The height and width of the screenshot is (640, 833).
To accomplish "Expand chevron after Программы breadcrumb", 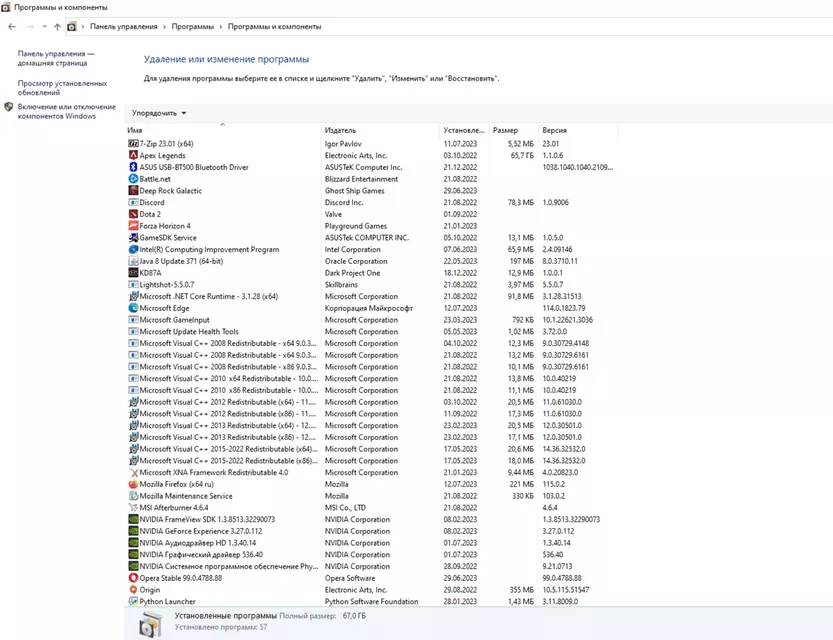I will point(220,27).
